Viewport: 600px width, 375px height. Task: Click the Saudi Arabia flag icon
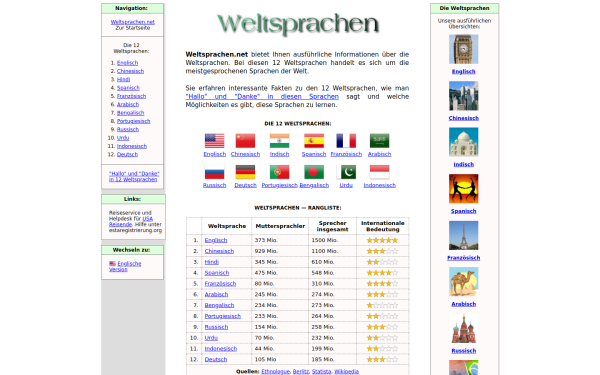click(x=379, y=140)
